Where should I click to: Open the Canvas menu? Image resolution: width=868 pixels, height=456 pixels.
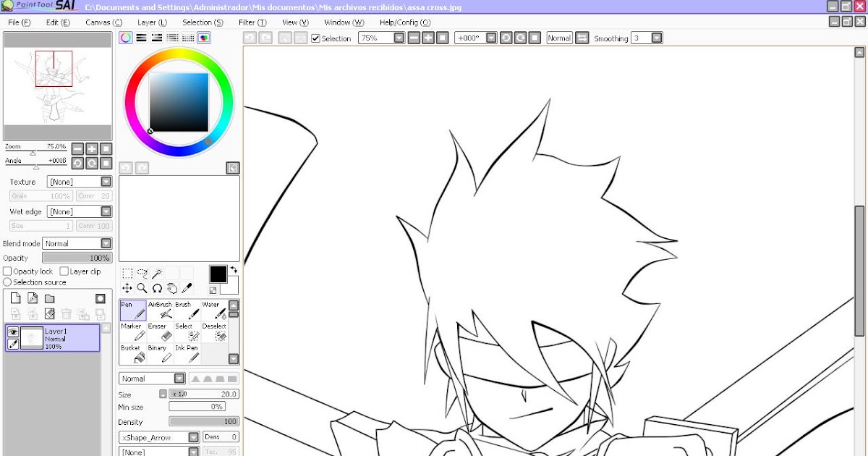pyautogui.click(x=103, y=22)
